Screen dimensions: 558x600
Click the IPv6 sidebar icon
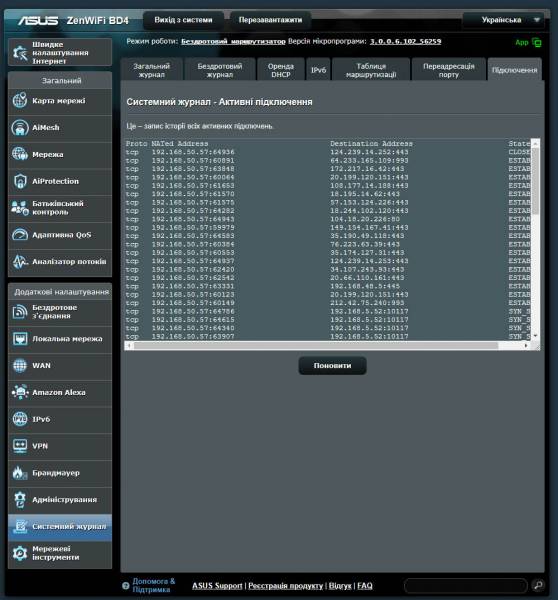(x=20, y=419)
